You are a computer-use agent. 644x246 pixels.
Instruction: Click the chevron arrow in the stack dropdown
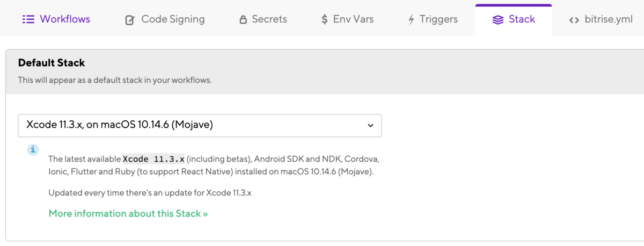pos(370,126)
